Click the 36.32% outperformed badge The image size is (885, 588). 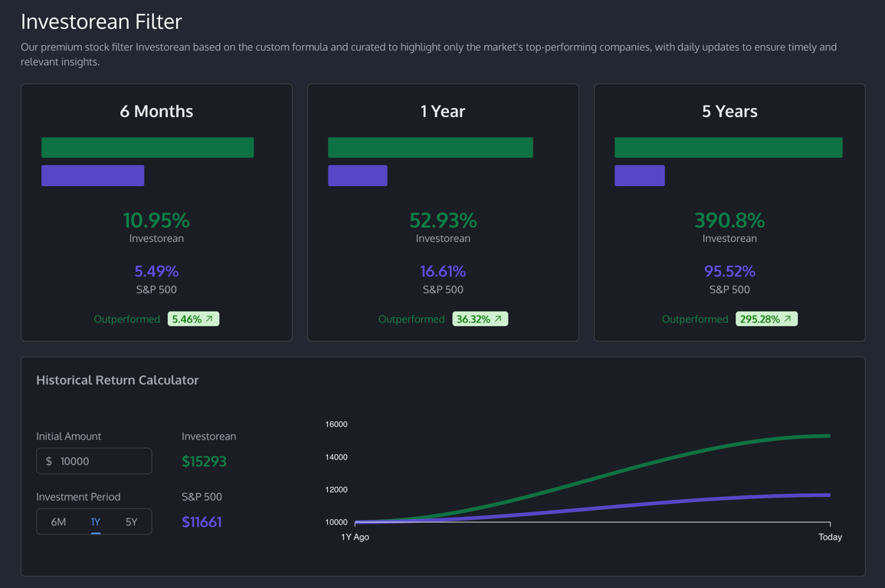click(x=480, y=319)
